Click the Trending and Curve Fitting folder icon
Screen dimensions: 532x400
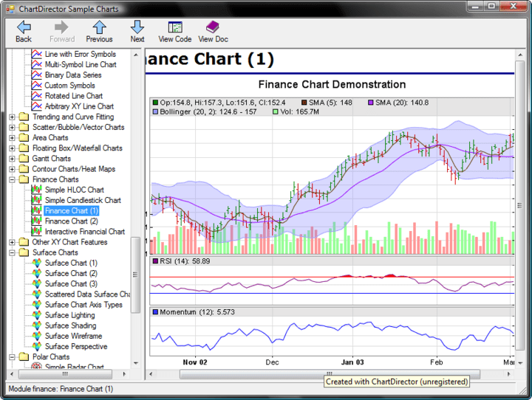pyautogui.click(x=24, y=117)
